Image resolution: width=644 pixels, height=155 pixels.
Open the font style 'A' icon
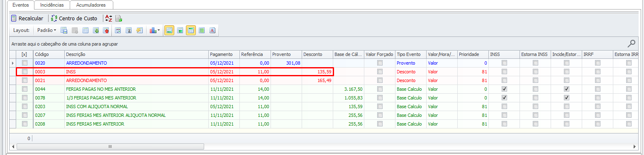pyautogui.click(x=212, y=30)
